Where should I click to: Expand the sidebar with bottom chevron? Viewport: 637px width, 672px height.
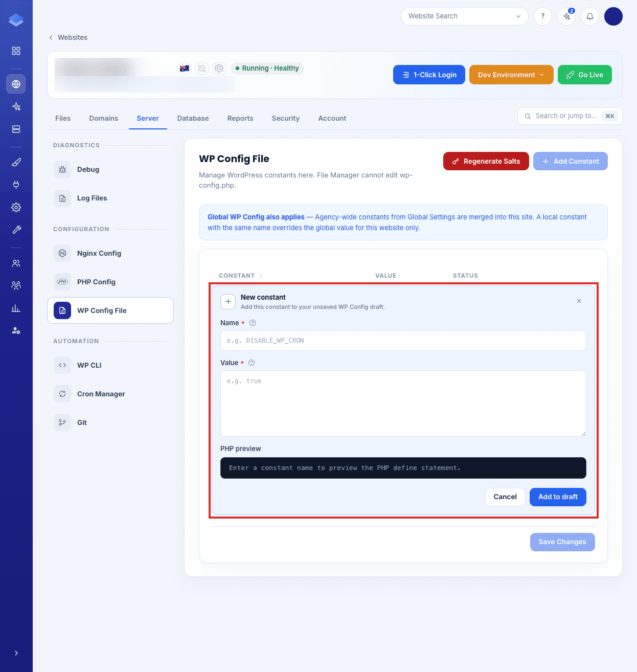(16, 653)
